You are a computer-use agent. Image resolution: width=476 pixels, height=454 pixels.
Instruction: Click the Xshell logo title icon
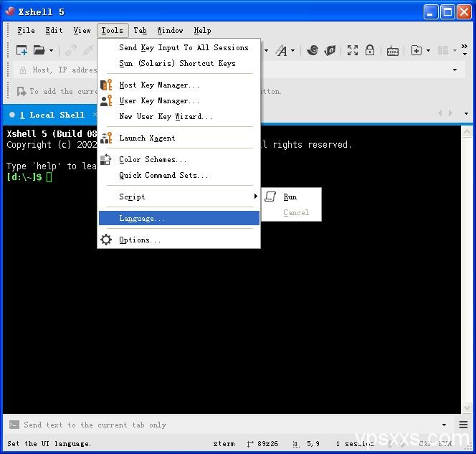click(10, 11)
